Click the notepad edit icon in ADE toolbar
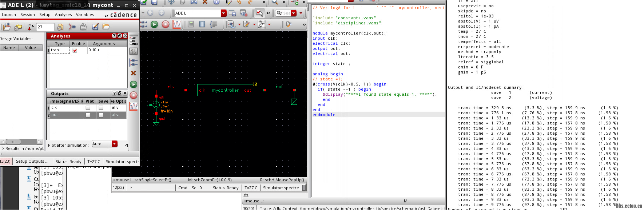The width and height of the screenshot is (644, 210). click(95, 27)
